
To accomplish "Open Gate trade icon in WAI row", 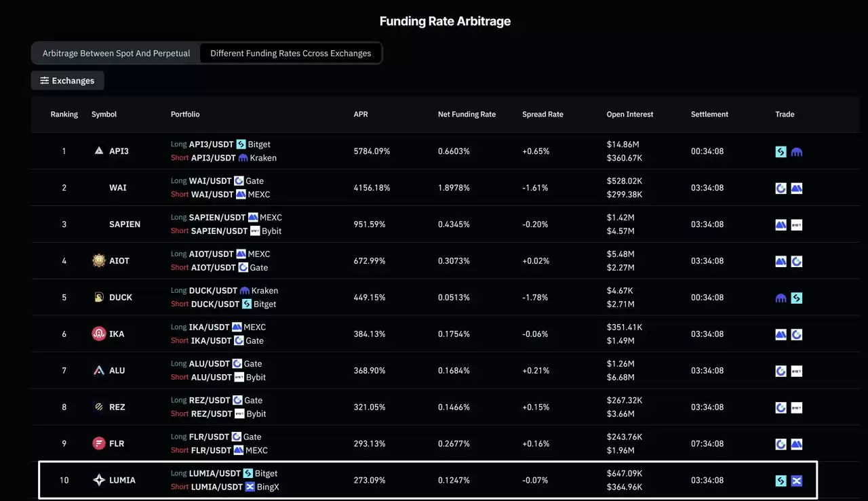I will tap(781, 188).
